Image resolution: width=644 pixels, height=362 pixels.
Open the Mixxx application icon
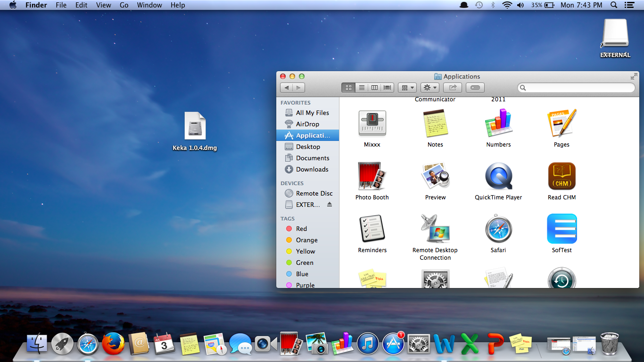(372, 124)
